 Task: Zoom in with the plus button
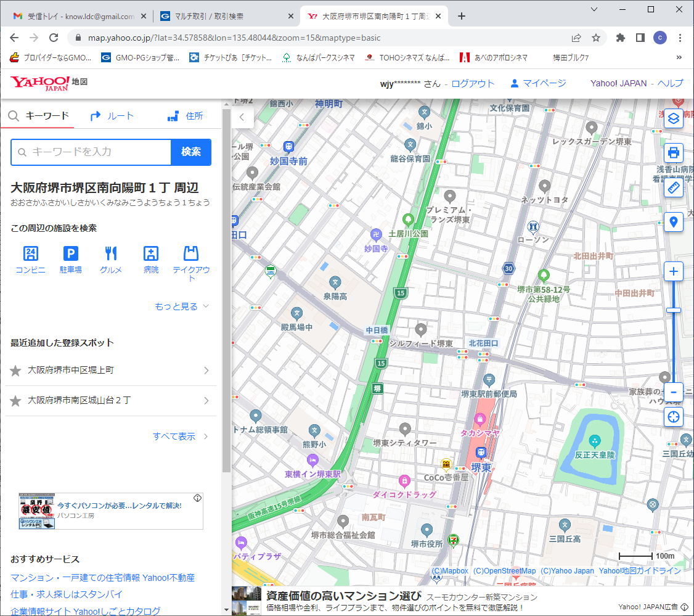pyautogui.click(x=674, y=271)
